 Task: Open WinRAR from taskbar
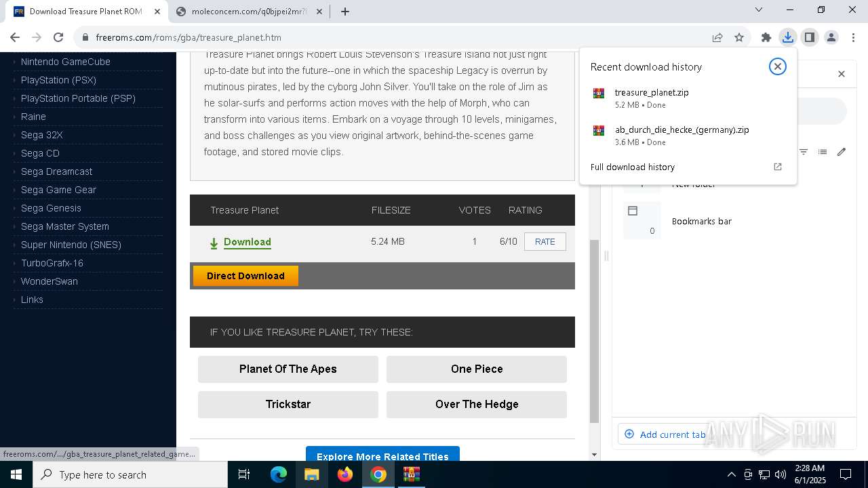pyautogui.click(x=412, y=474)
